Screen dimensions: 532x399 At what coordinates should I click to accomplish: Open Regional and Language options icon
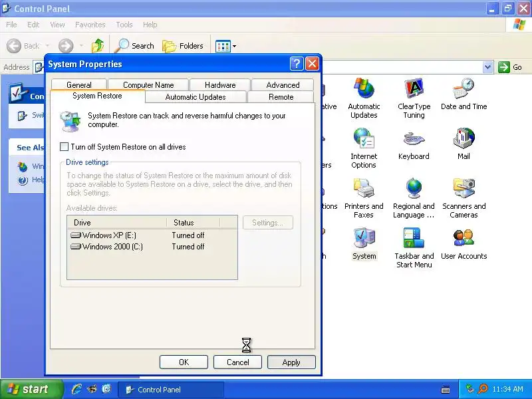pos(414,198)
